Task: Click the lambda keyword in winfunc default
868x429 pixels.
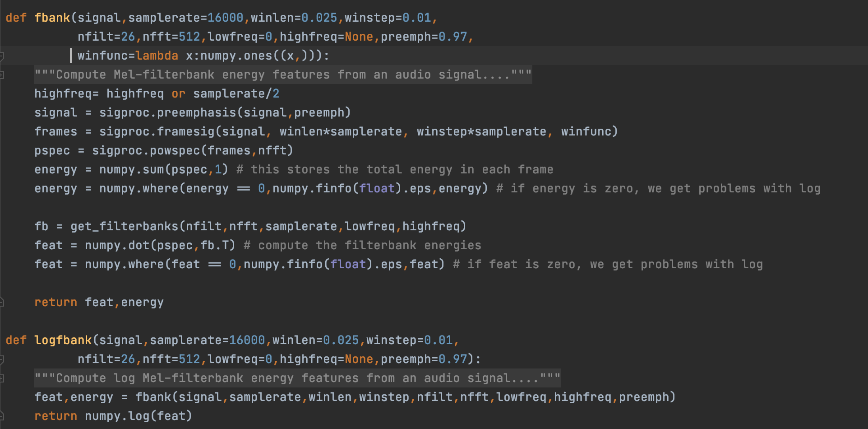Action: 157,55
